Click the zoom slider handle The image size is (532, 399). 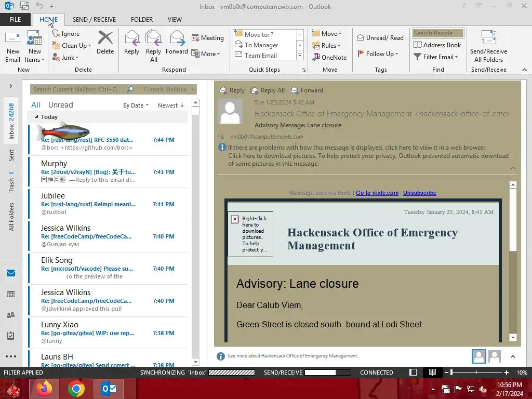[451, 372]
